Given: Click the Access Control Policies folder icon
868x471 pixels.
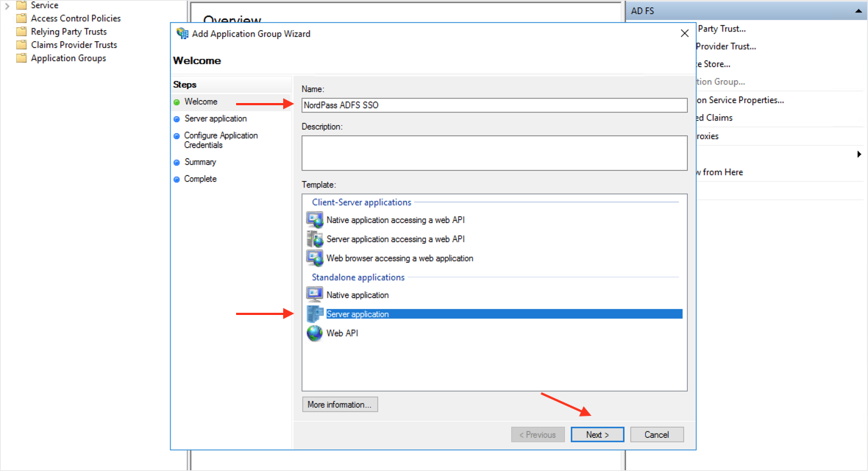Looking at the screenshot, I should [21, 18].
